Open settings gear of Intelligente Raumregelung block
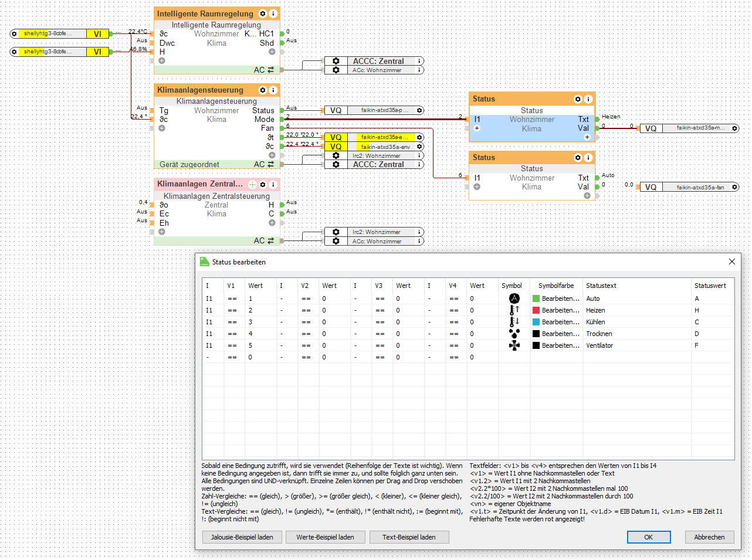Viewport: 752px width, 560px height. click(263, 13)
